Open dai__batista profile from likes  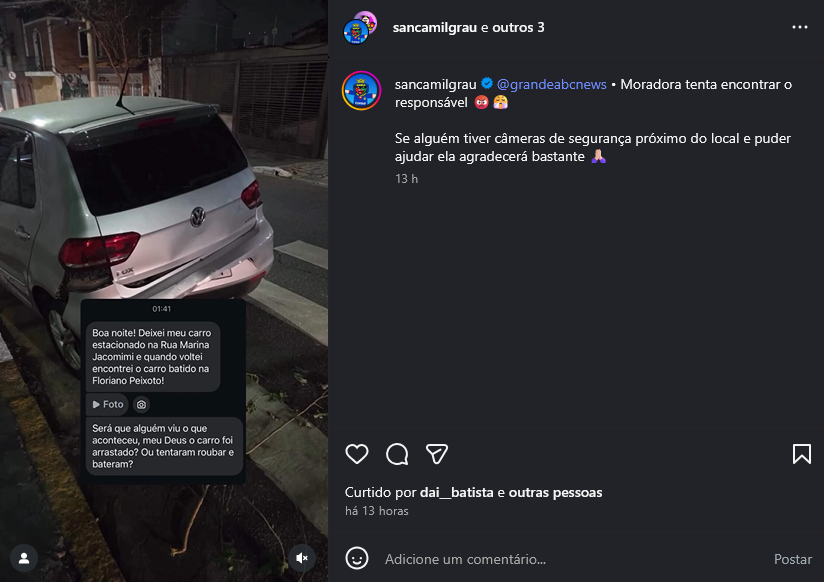(x=457, y=493)
